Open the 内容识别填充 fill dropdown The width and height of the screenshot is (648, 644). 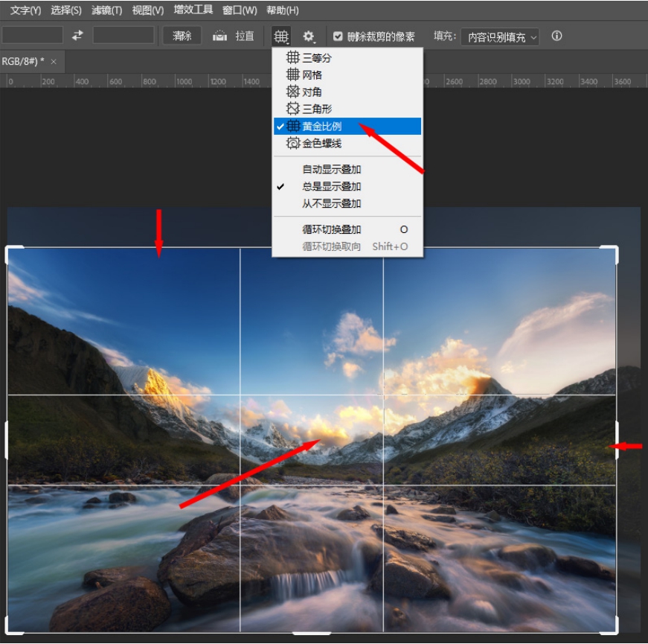tap(500, 36)
